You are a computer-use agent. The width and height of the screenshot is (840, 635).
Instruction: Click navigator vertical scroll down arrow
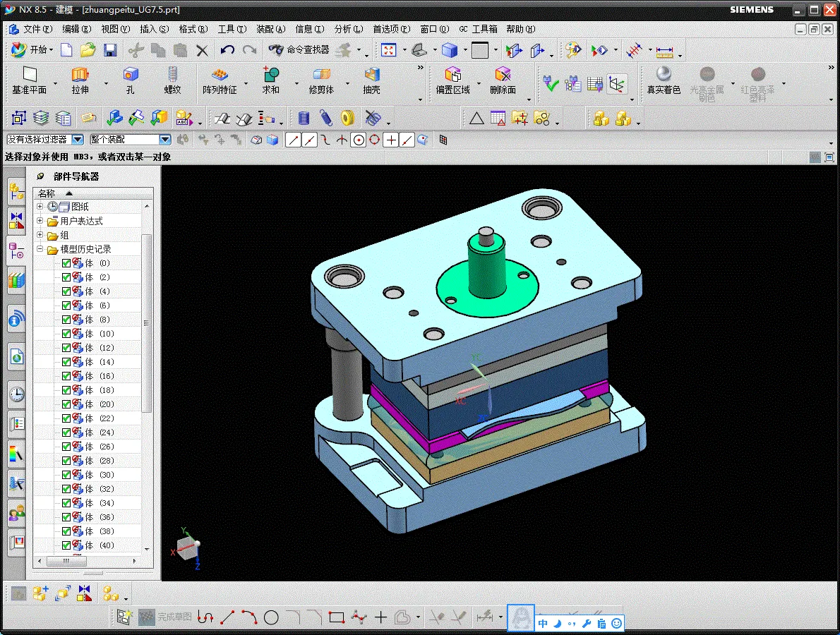[x=147, y=549]
